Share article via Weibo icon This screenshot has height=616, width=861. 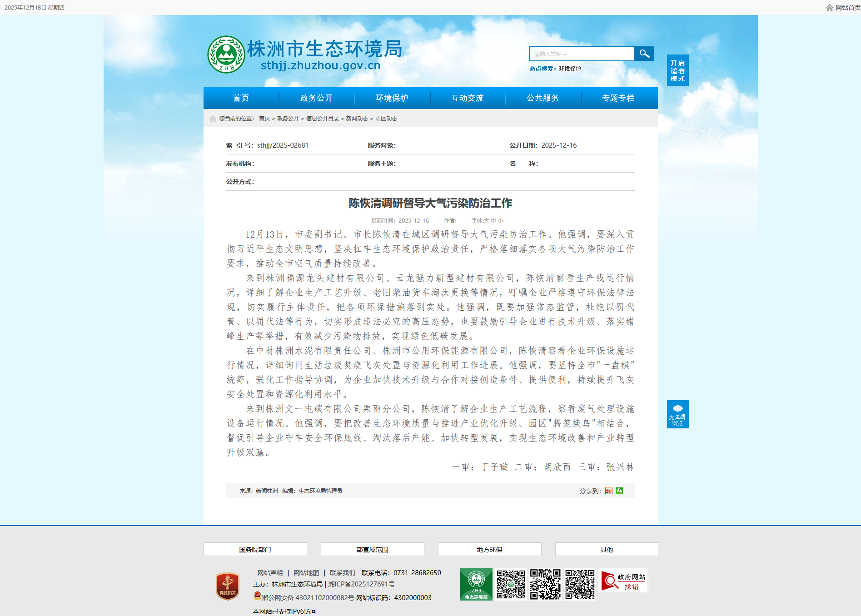[x=608, y=491]
